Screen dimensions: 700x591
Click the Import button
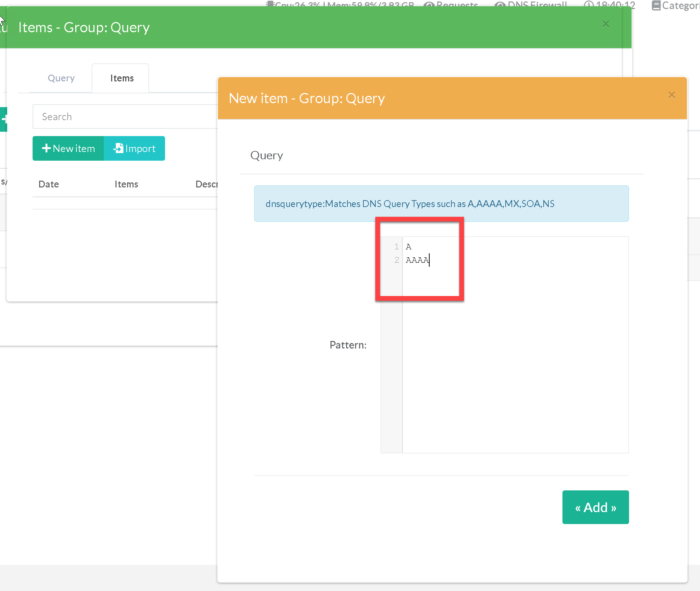coord(135,148)
